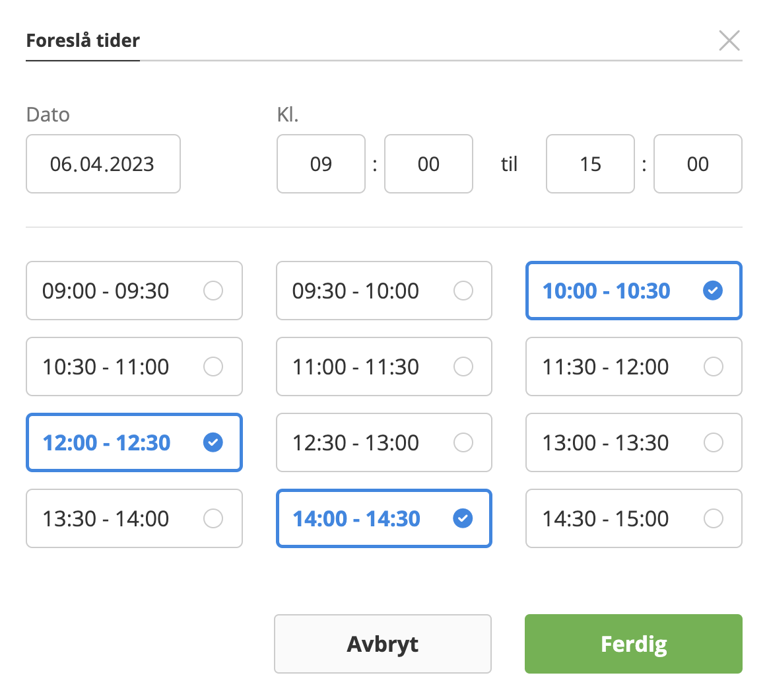Select the 13:00 - 13:30 time slot

point(634,442)
